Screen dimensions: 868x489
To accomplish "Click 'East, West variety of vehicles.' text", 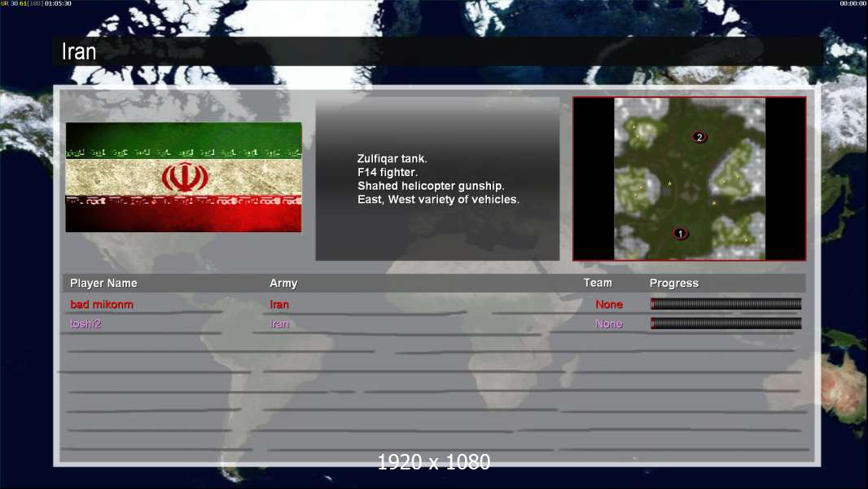I will 438,200.
